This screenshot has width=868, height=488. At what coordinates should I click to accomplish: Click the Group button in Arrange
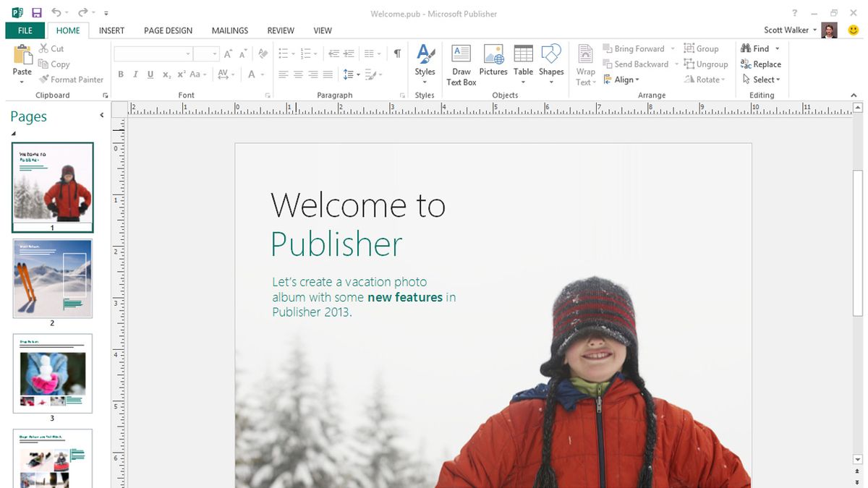coord(702,48)
